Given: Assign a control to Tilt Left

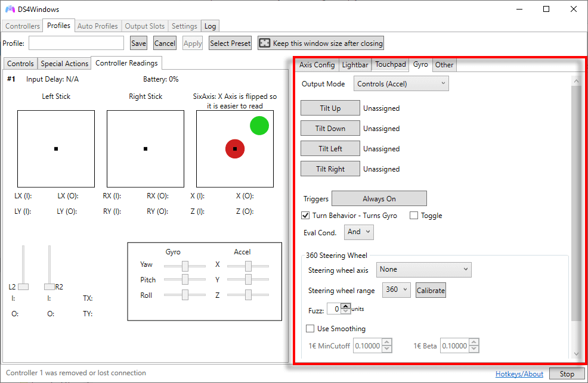Looking at the screenshot, I should pyautogui.click(x=330, y=149).
